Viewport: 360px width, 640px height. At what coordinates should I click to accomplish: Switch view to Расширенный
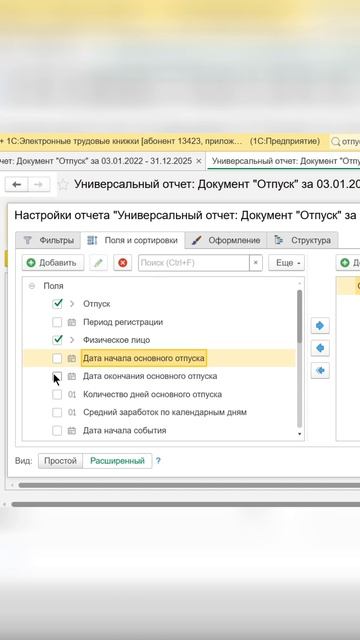[117, 461]
